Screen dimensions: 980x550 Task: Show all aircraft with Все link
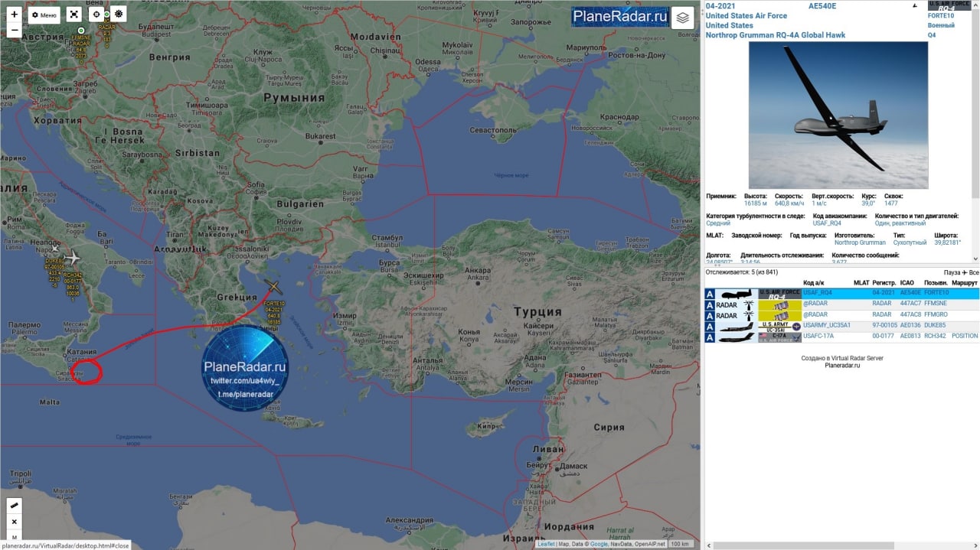point(974,272)
